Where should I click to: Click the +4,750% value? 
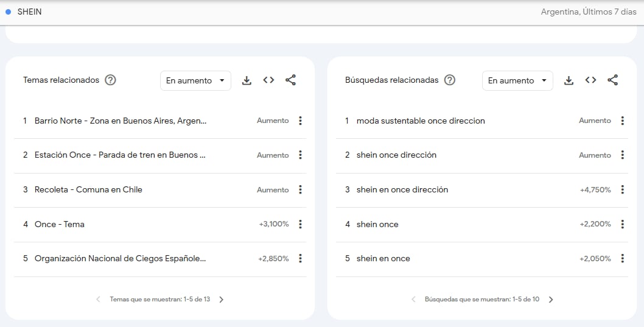(x=595, y=190)
